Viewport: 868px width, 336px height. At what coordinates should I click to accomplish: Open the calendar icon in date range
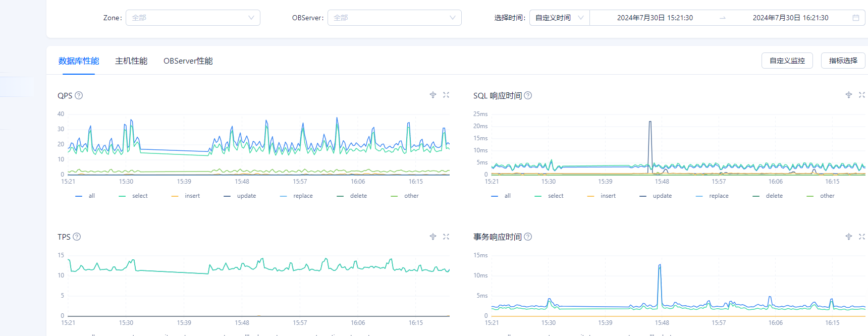click(856, 18)
